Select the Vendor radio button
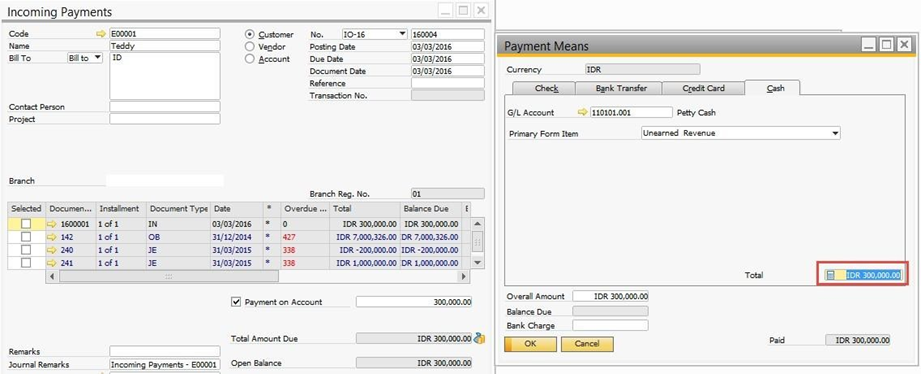Viewport: 921px width, 374px height. pos(250,46)
